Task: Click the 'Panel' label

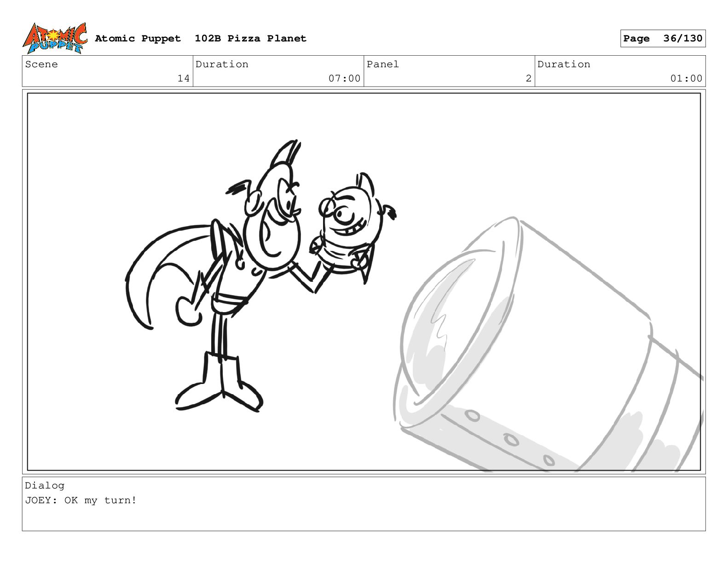Action: point(383,64)
